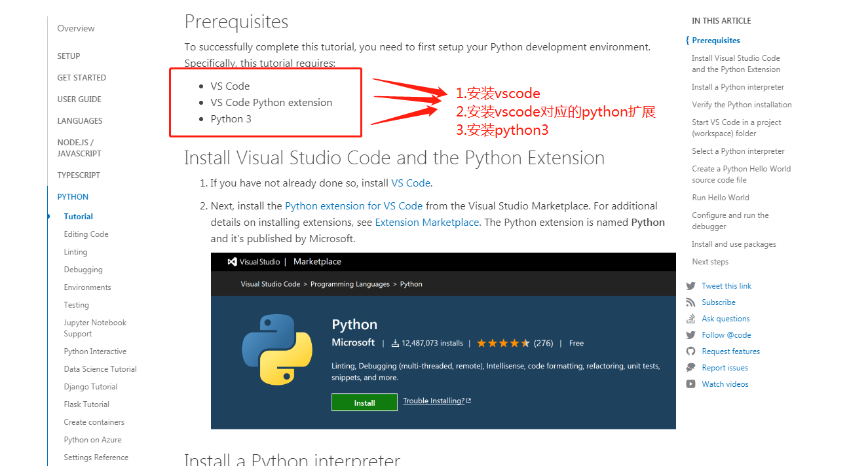Open Testing page in sidebar
Image resolution: width=868 pixels, height=466 pixels.
click(x=76, y=305)
